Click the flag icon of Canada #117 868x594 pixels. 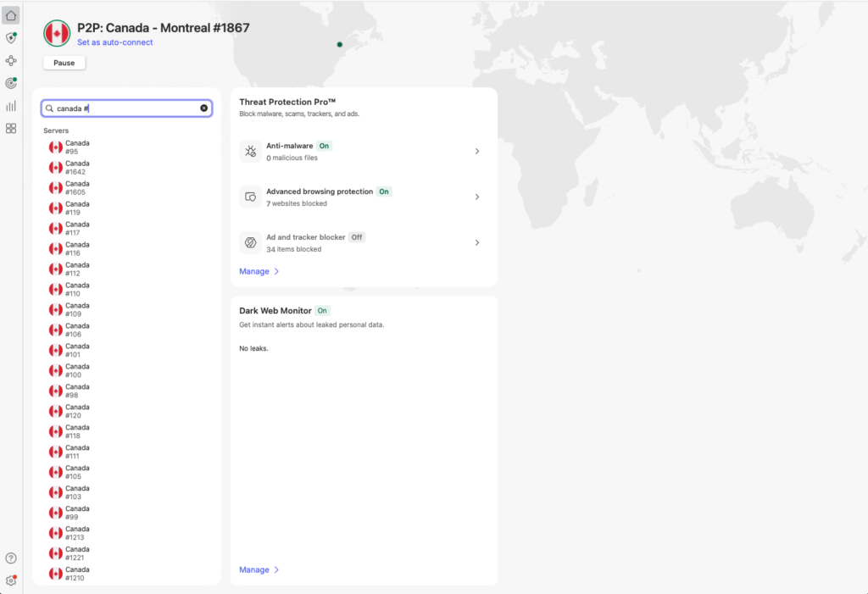pyautogui.click(x=55, y=229)
